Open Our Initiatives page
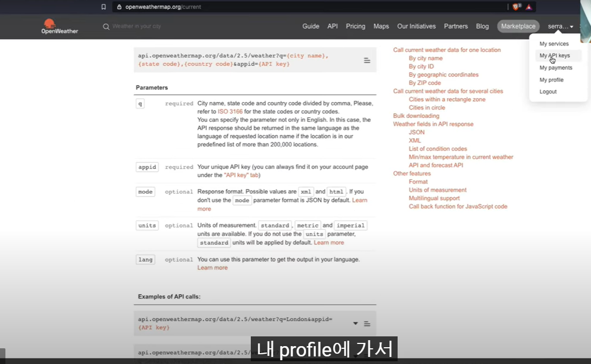Screen dimensions: 591x364 pos(416,27)
